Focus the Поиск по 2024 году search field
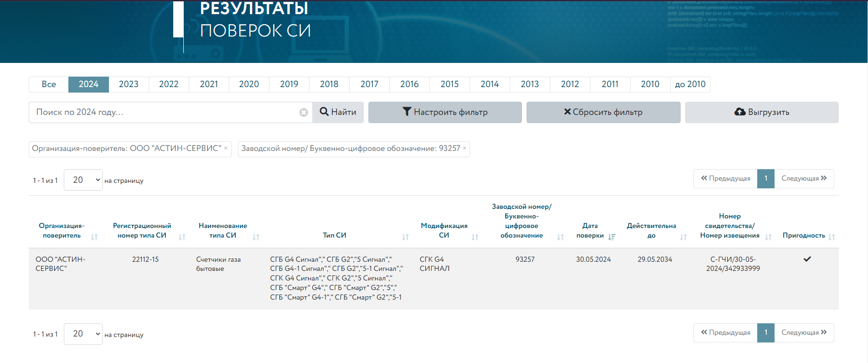The width and height of the screenshot is (868, 363). 164,112
